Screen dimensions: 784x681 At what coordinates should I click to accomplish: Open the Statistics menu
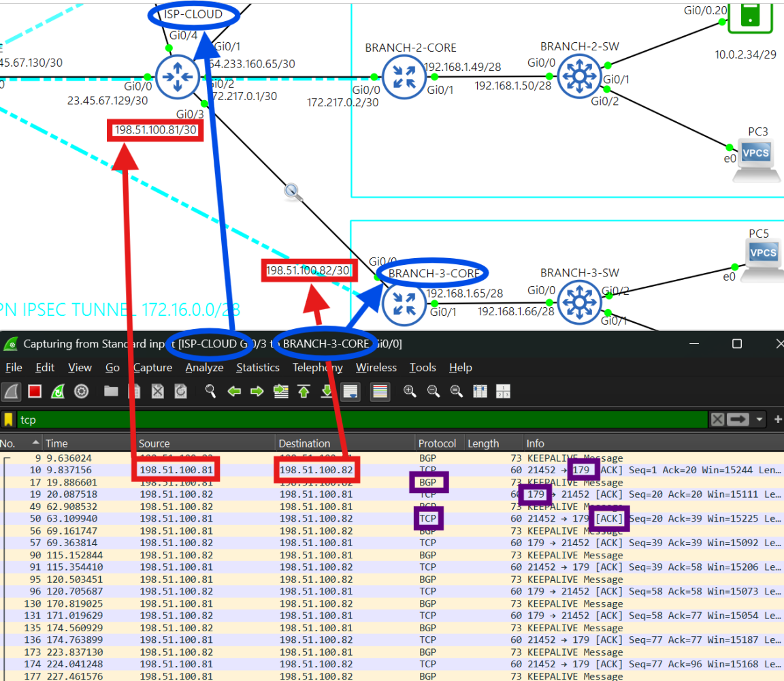point(257,368)
